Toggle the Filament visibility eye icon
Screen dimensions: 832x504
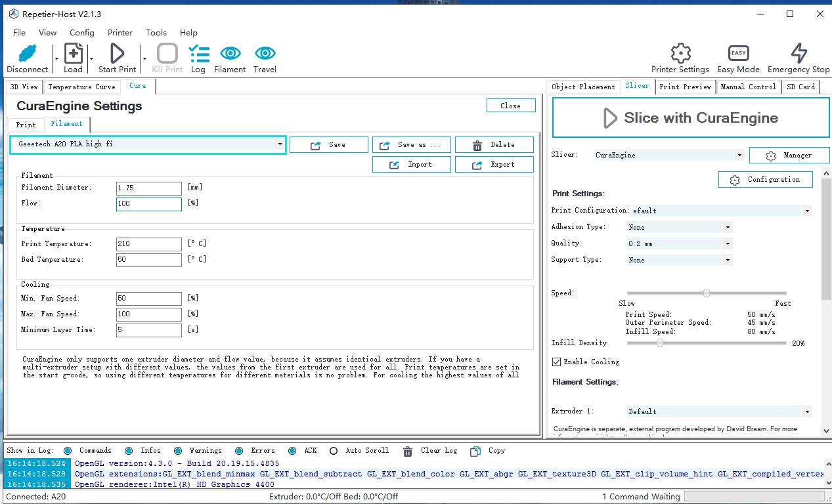click(230, 54)
